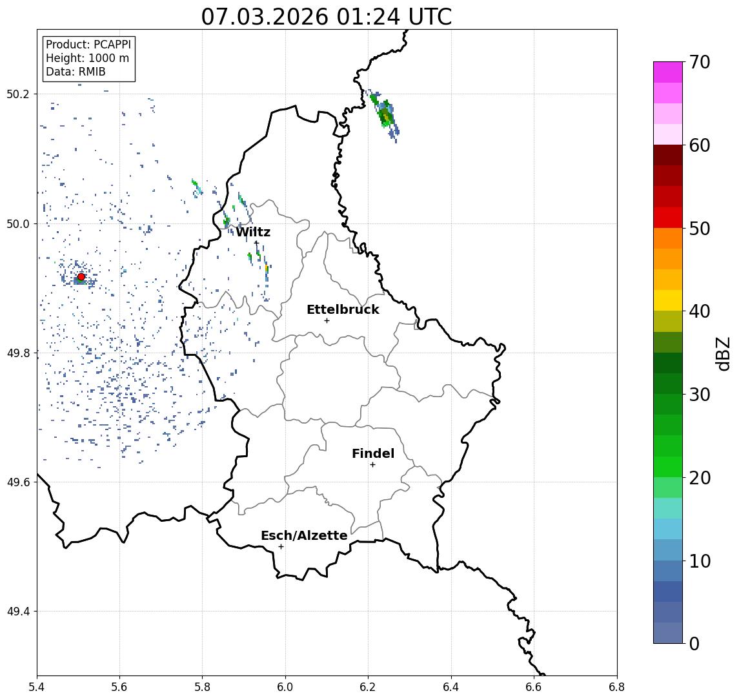Click the red radar location marker
Viewport: 739px width, 700px height.
[81, 277]
